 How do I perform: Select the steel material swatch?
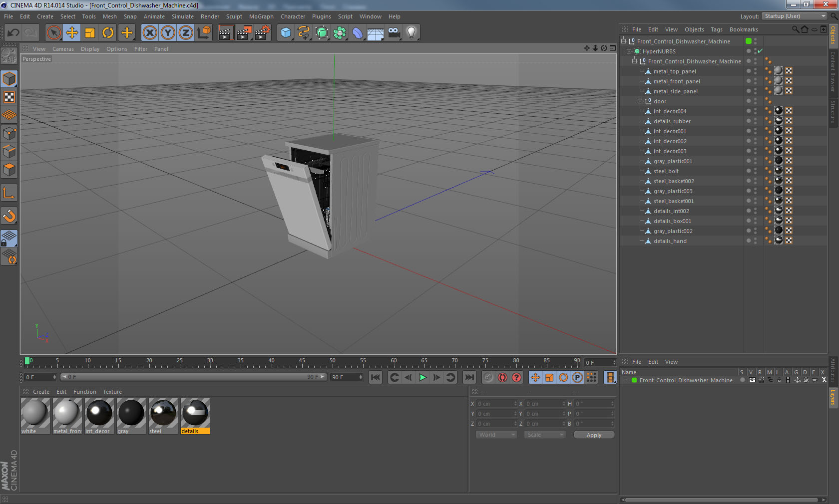point(163,416)
